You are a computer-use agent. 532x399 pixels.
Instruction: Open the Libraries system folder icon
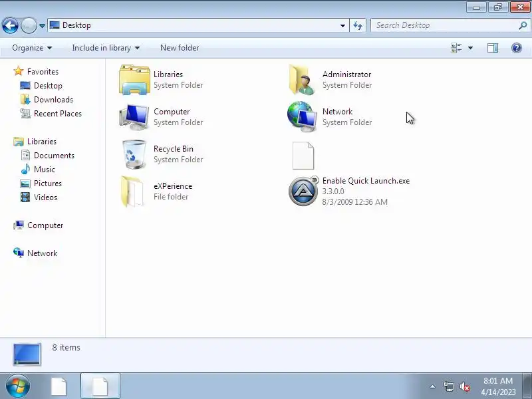134,80
